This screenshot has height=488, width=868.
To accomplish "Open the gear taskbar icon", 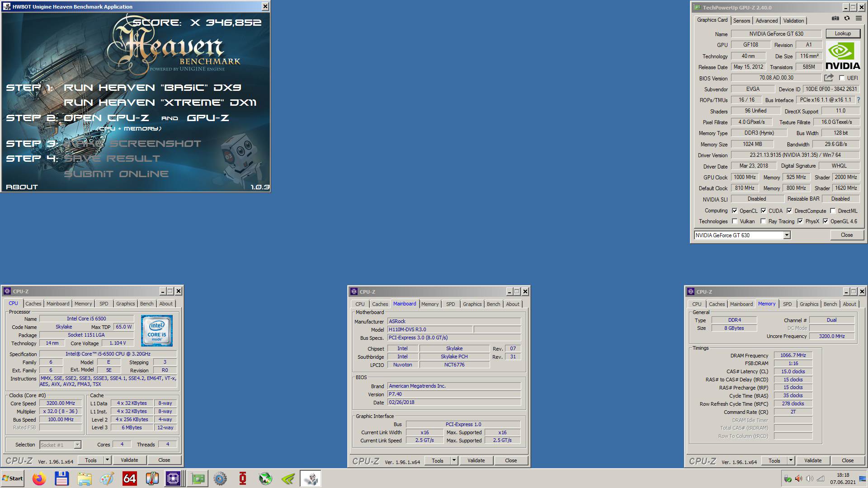I will [x=220, y=479].
